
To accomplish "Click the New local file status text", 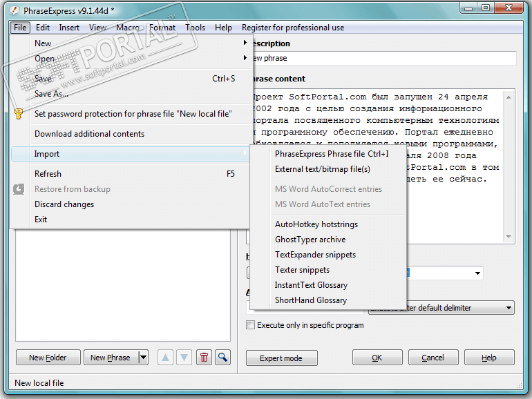I will point(39,383).
